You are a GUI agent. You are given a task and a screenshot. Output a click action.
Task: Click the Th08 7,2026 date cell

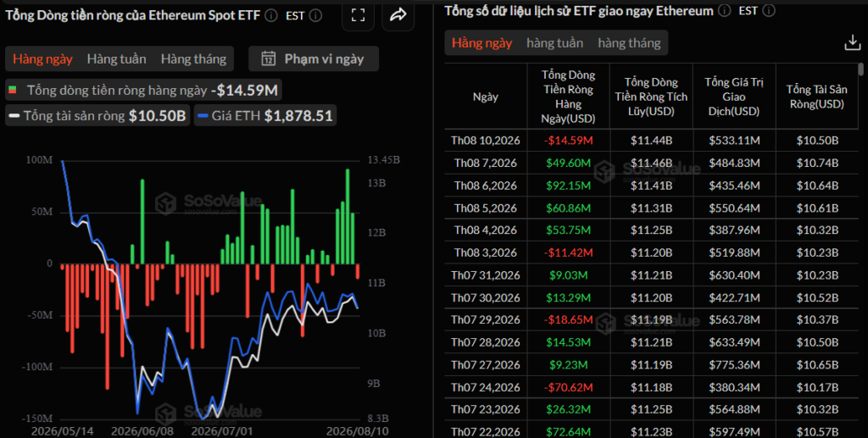486,164
